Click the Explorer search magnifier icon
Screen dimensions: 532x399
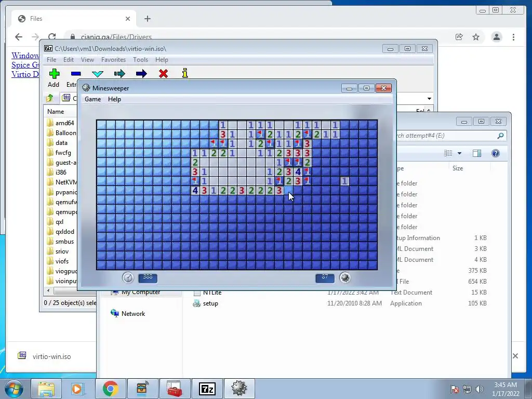tap(500, 136)
